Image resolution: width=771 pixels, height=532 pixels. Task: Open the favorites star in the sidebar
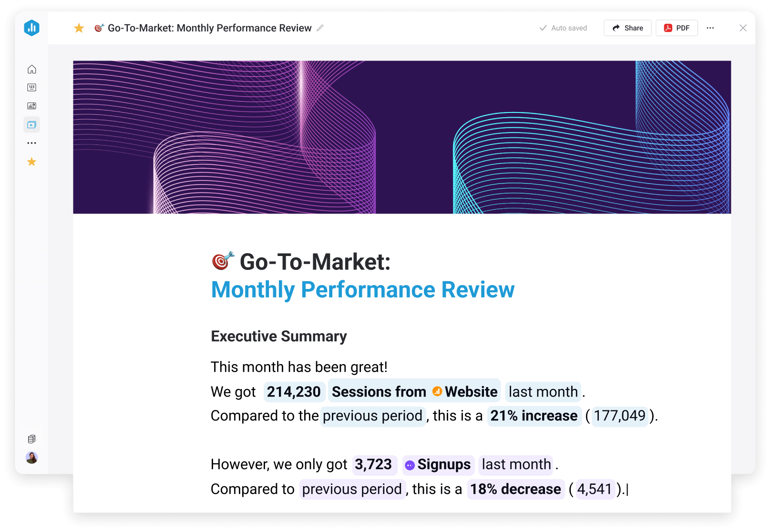click(x=31, y=162)
